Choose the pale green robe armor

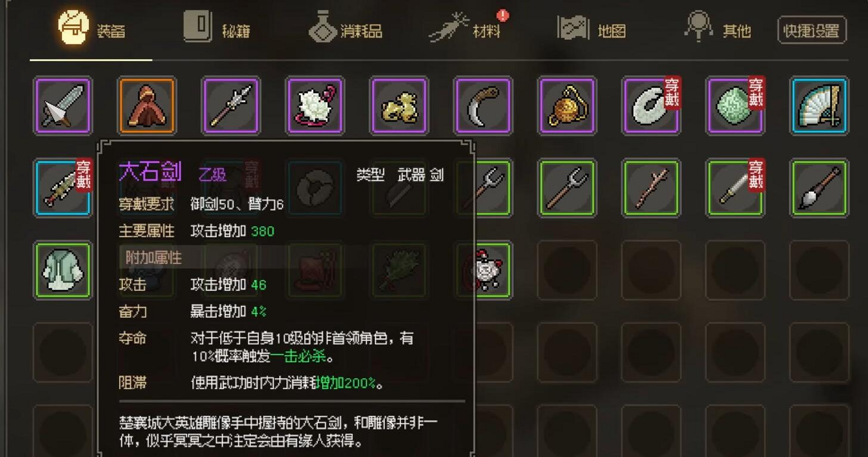[x=63, y=270]
